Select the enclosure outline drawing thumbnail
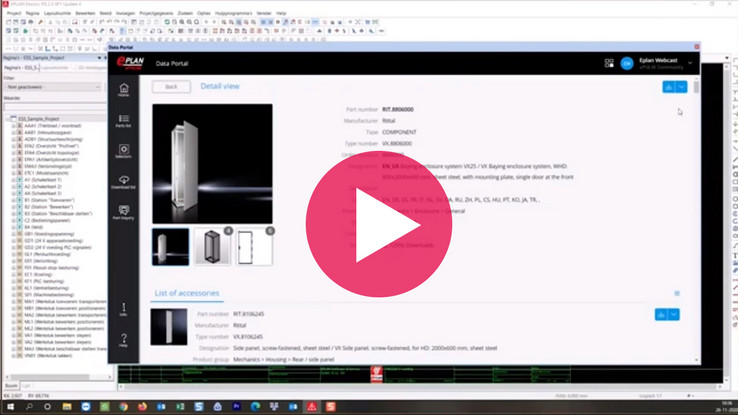 [254, 247]
